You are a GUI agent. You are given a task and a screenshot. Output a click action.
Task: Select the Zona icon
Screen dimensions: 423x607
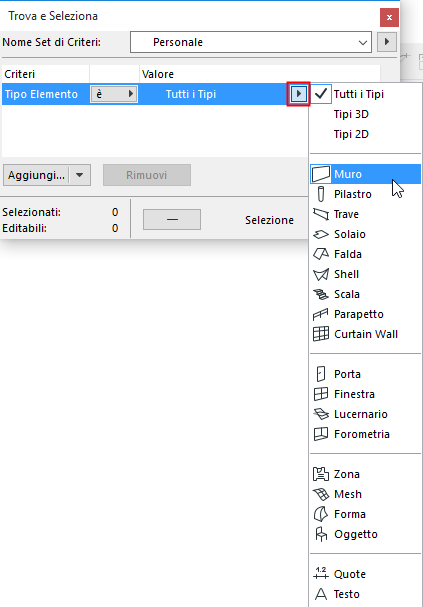pyautogui.click(x=321, y=474)
